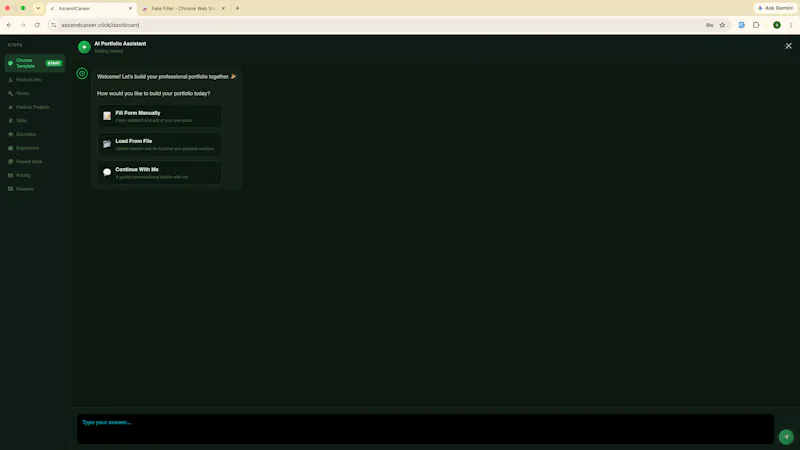
Task: Choose Fill Form Manually option
Action: (x=160, y=116)
